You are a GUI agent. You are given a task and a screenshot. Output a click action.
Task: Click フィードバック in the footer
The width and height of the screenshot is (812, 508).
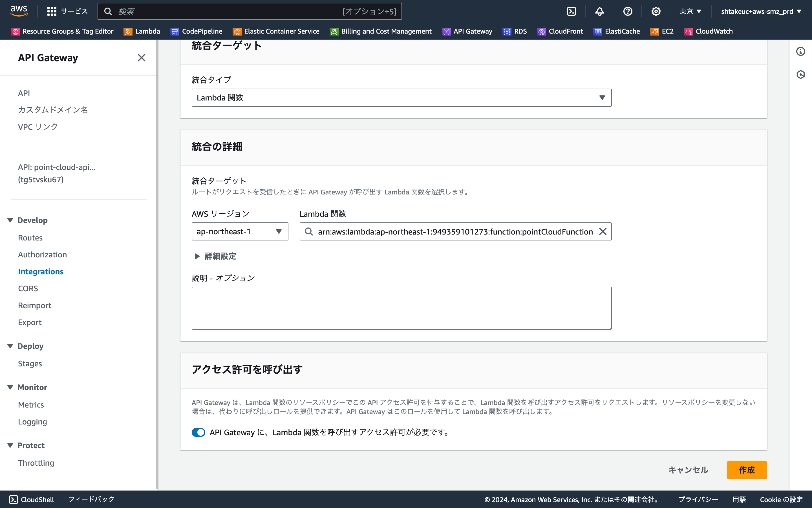91,499
